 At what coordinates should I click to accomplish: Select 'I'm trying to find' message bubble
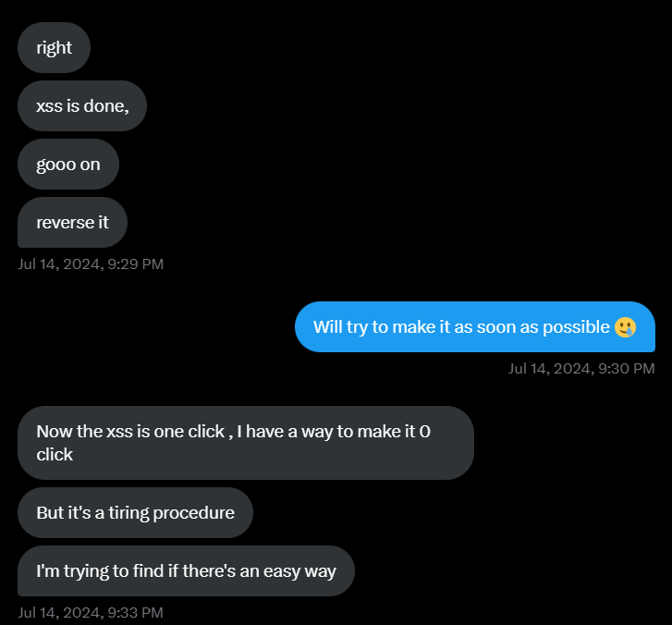coord(186,571)
